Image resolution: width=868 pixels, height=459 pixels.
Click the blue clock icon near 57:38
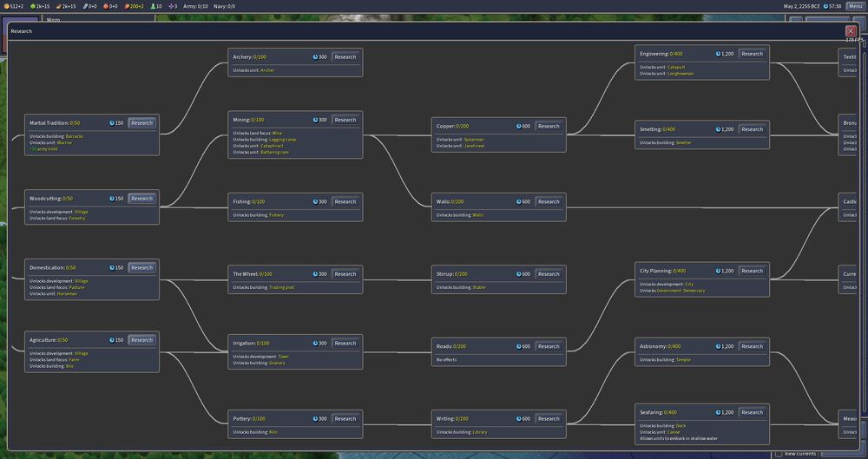coord(826,6)
